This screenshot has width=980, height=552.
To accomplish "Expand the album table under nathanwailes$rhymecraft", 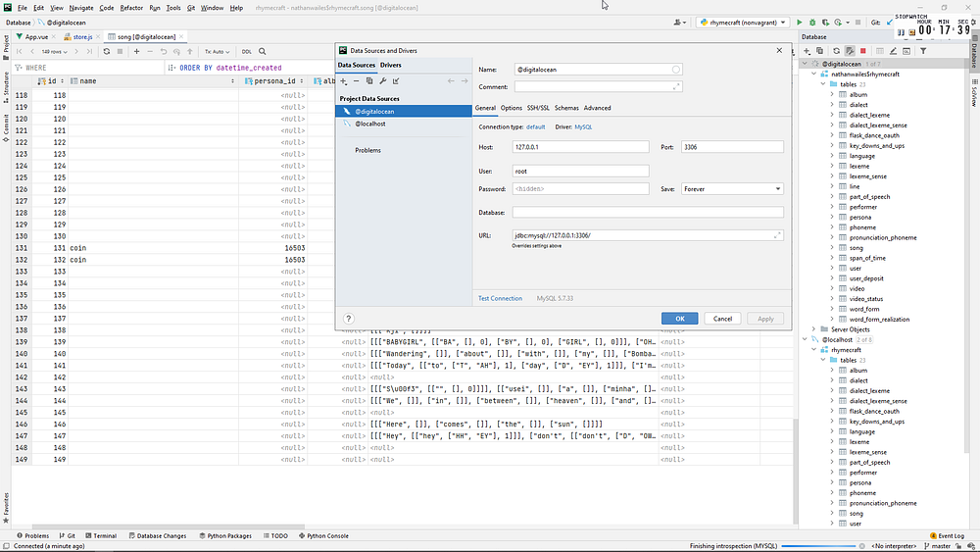I will click(x=833, y=95).
